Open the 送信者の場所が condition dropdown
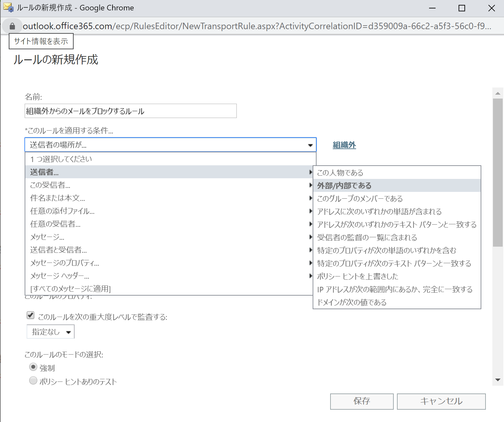 [170, 145]
